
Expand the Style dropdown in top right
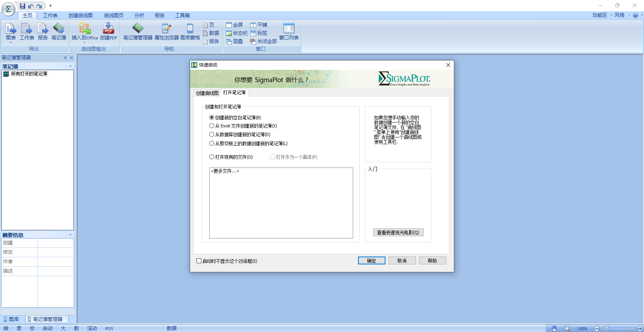621,15
